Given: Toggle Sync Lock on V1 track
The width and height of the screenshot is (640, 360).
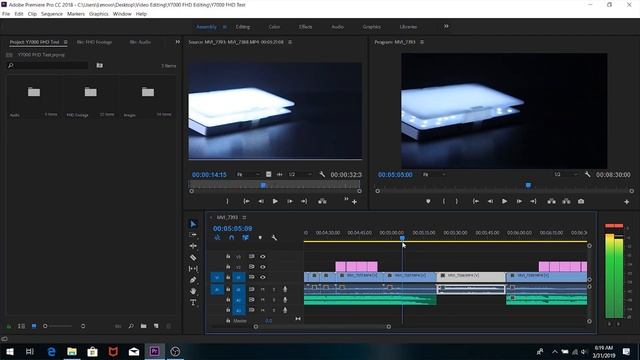Looking at the screenshot, I should pyautogui.click(x=252, y=277).
